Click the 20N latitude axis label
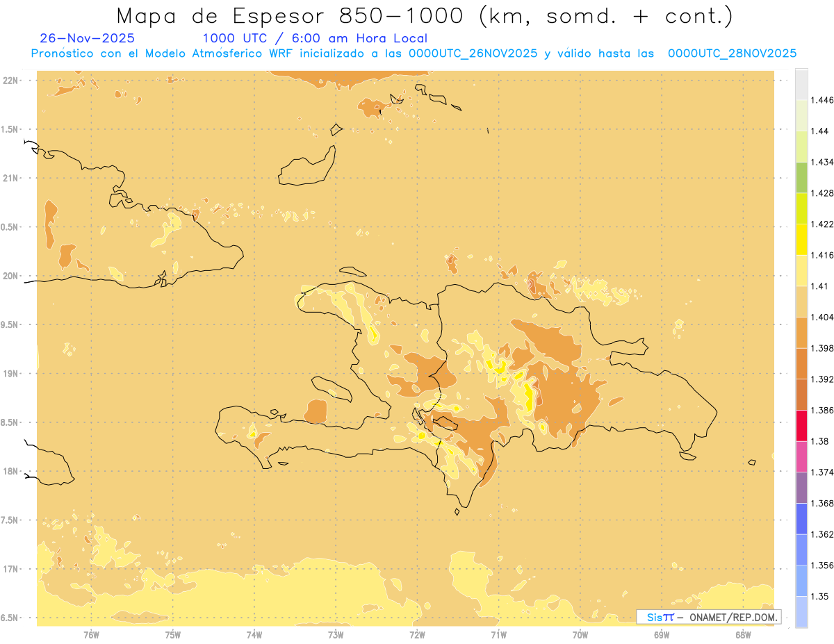The image size is (834, 644). pyautogui.click(x=12, y=276)
